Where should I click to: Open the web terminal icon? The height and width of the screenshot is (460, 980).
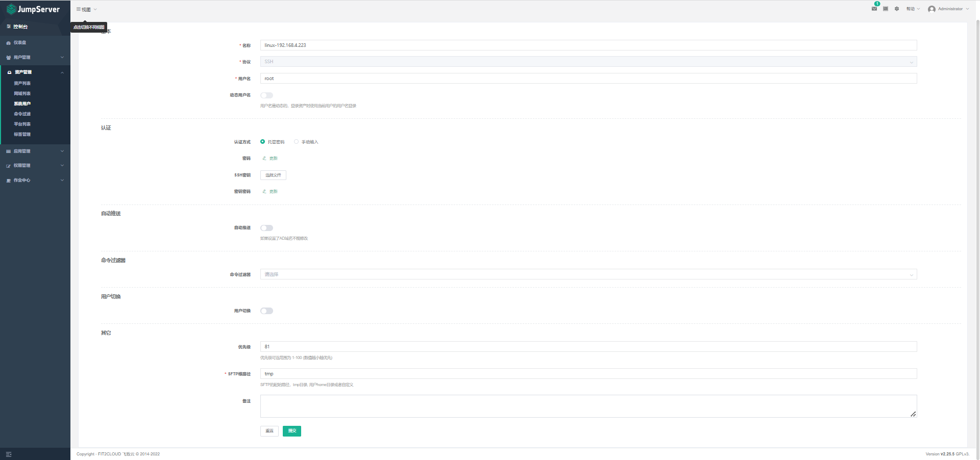click(x=886, y=9)
